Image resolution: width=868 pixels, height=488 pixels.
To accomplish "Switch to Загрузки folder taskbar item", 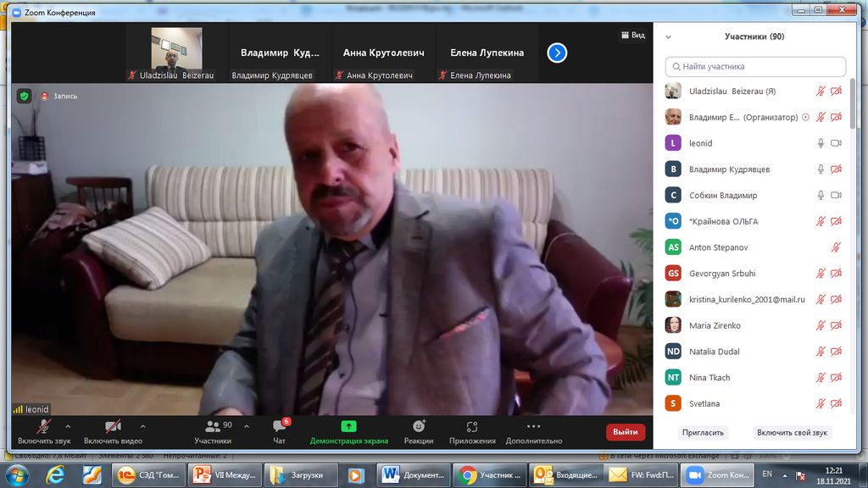I will tap(301, 475).
